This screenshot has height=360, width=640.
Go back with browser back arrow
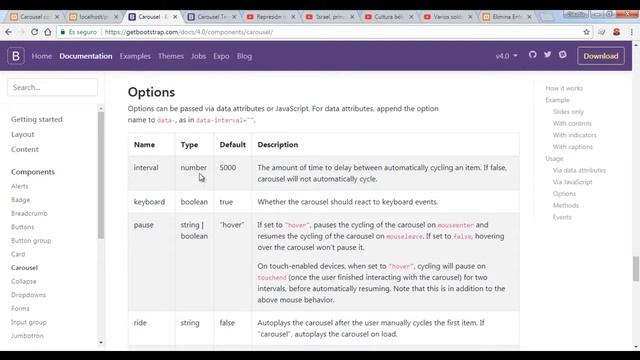(9, 32)
